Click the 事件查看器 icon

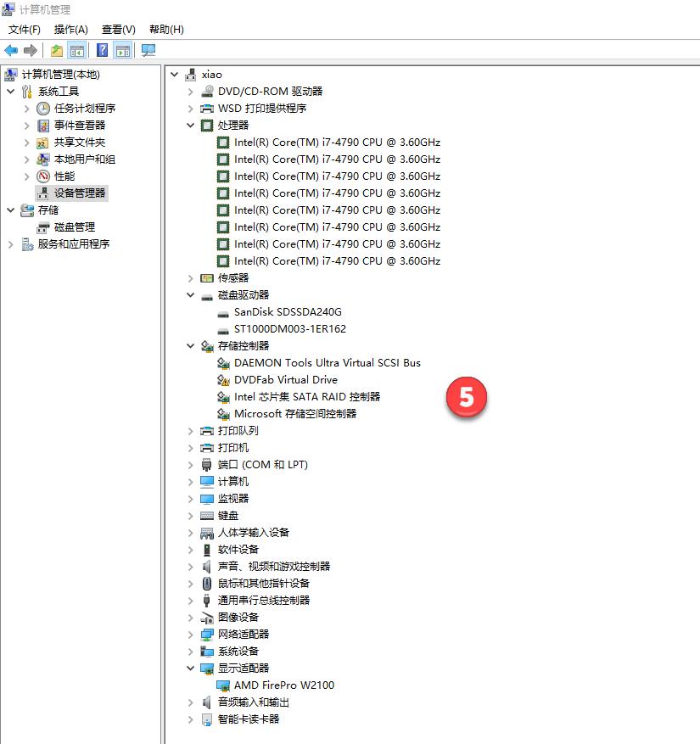[x=43, y=126]
